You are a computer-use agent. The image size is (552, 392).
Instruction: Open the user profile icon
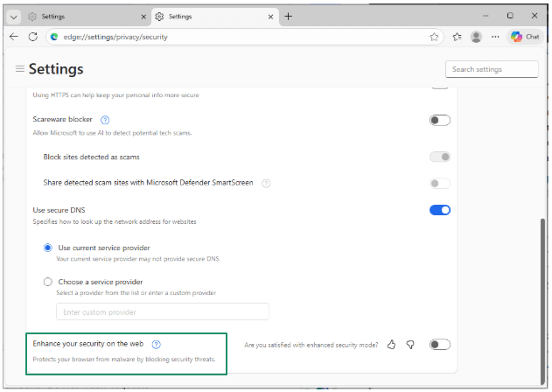[476, 37]
